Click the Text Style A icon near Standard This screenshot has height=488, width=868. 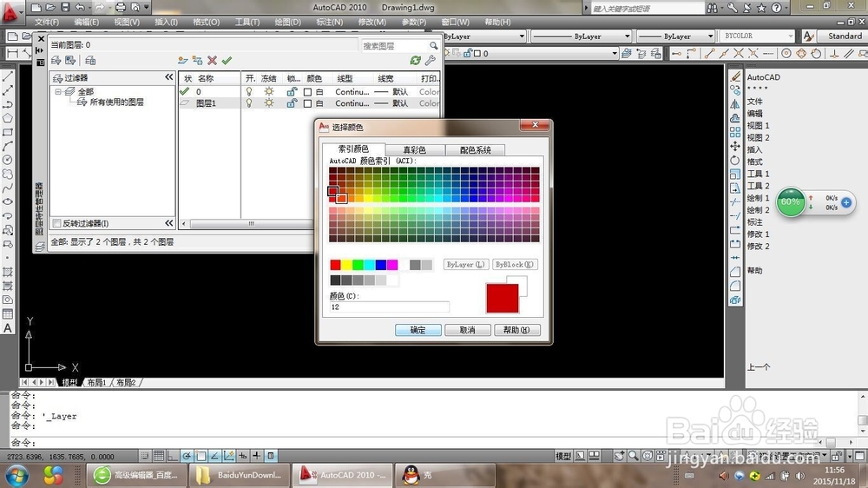coord(808,36)
